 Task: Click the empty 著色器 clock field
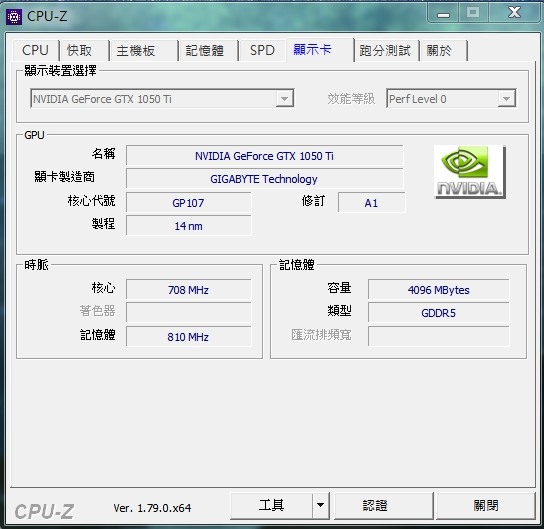point(188,313)
